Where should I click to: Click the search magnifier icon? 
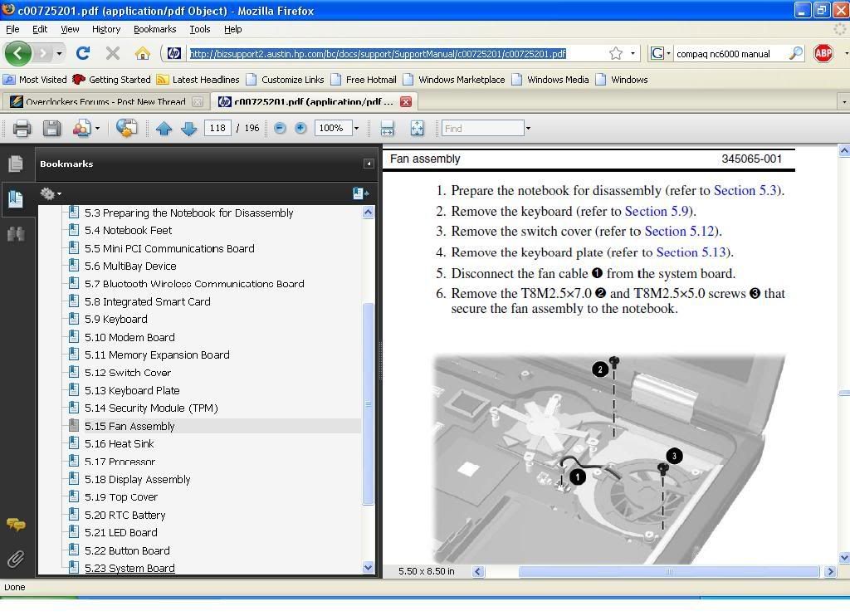(x=796, y=53)
